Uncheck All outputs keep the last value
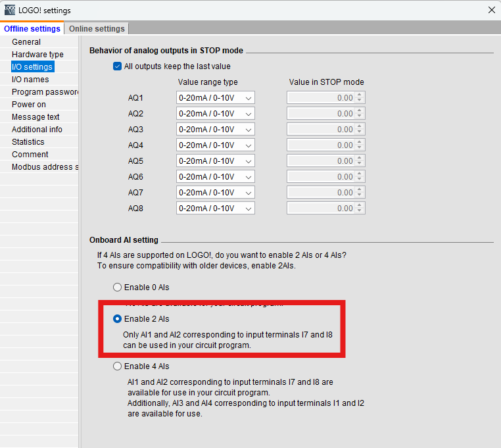This screenshot has width=501, height=448. pos(117,66)
